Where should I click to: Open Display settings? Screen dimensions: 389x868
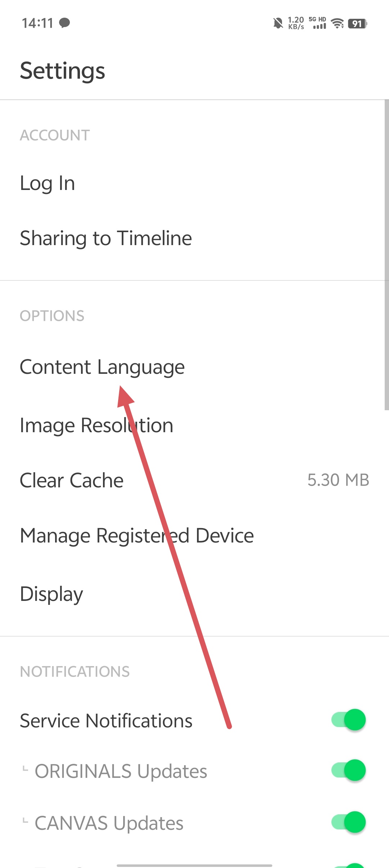[194, 593]
